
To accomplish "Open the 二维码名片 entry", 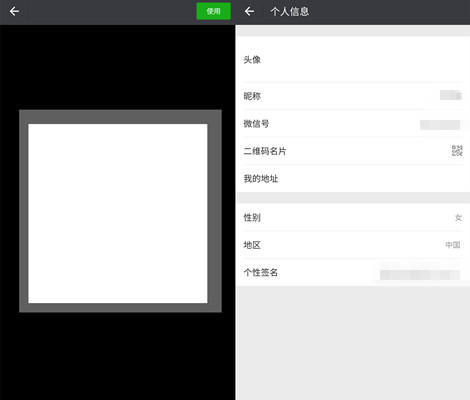I will pos(353,151).
